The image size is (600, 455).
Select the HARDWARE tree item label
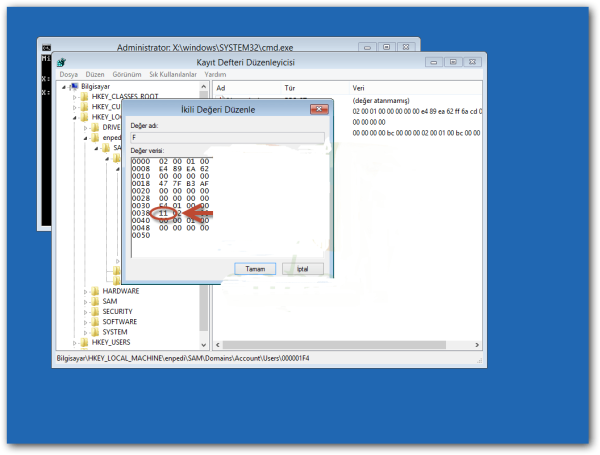coord(121,291)
